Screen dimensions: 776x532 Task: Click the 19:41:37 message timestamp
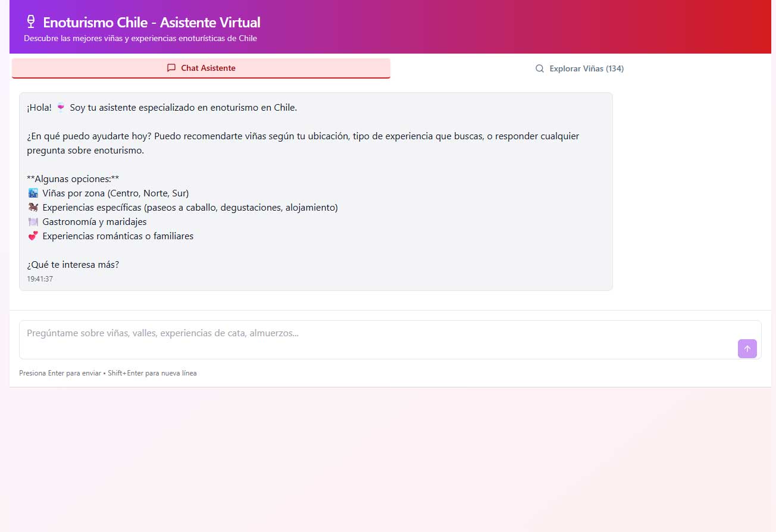[40, 278]
